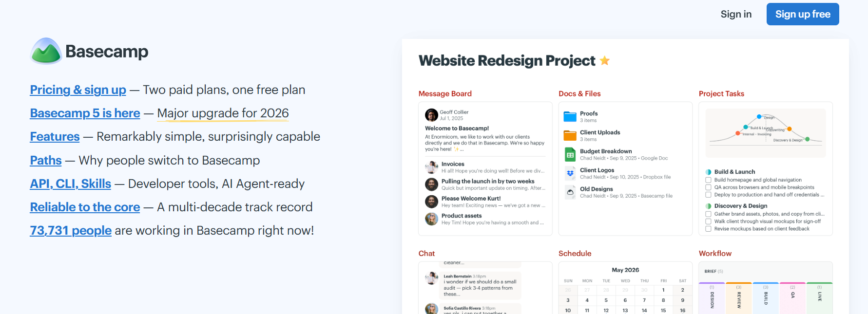Click the Dropbox icon next to Client Logos
The height and width of the screenshot is (314, 868).
[x=570, y=173]
